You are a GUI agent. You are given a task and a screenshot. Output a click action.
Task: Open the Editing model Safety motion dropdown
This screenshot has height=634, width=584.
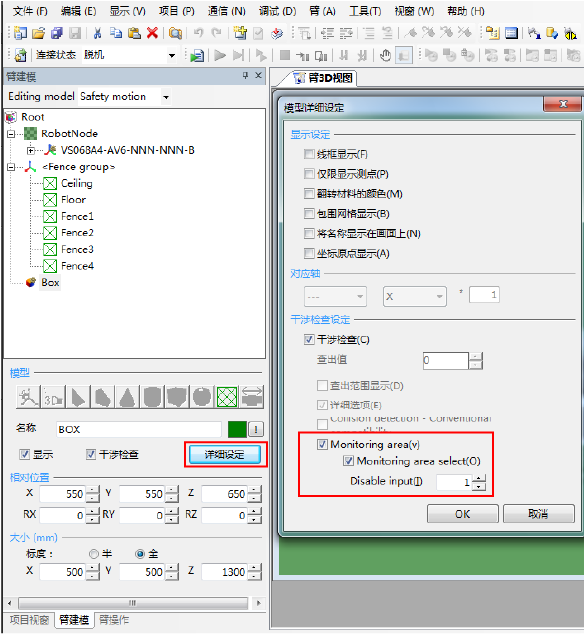(165, 97)
